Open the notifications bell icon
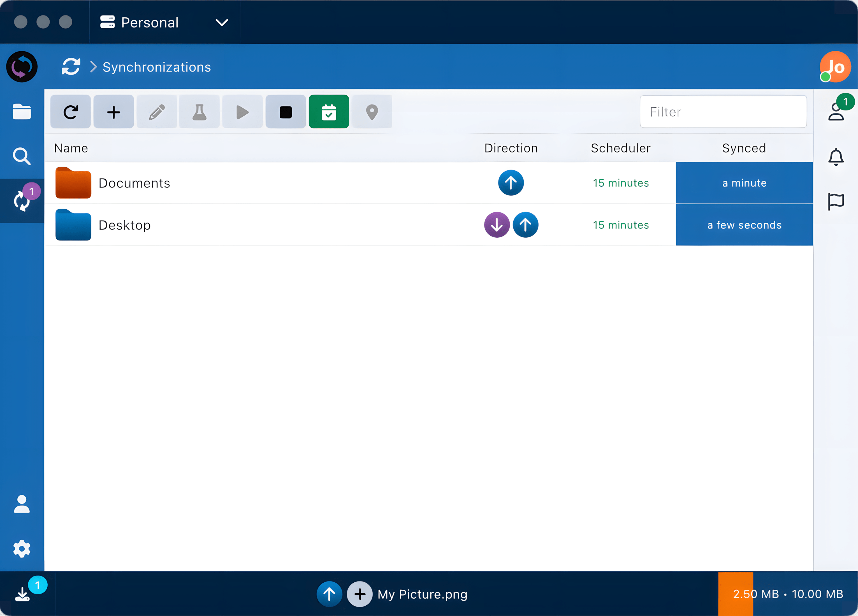This screenshot has height=616, width=858. click(x=836, y=157)
